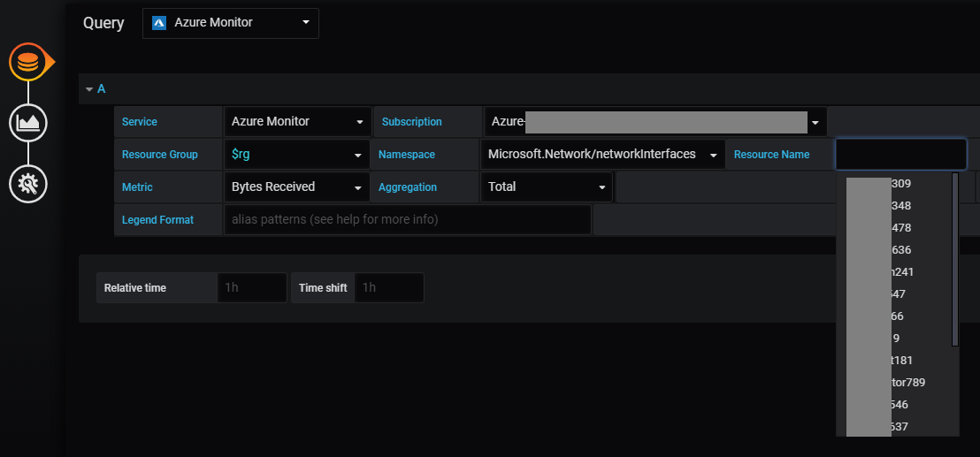Open the Service dropdown

(x=296, y=122)
